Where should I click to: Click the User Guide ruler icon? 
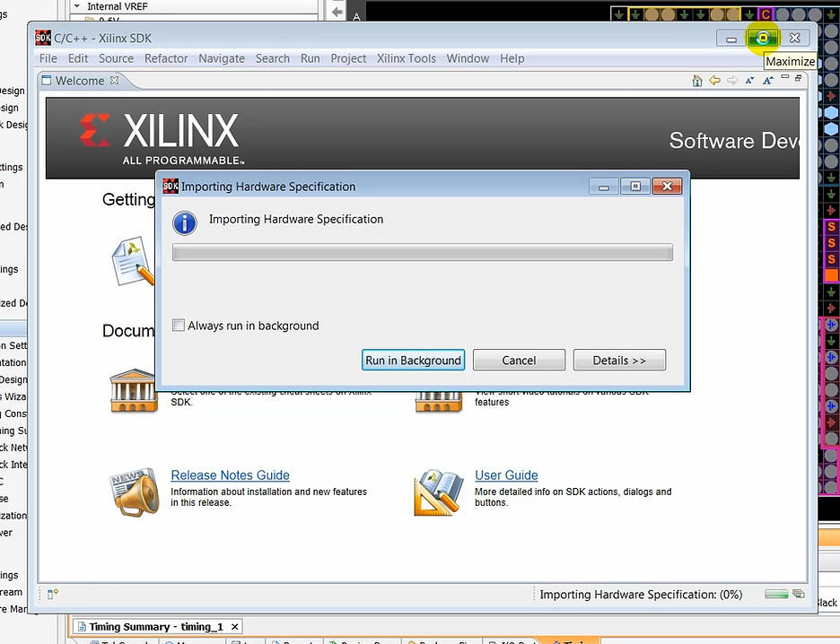click(x=438, y=492)
